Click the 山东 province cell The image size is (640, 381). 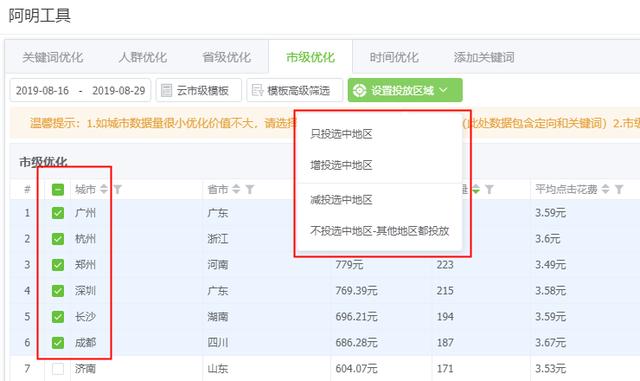218,369
